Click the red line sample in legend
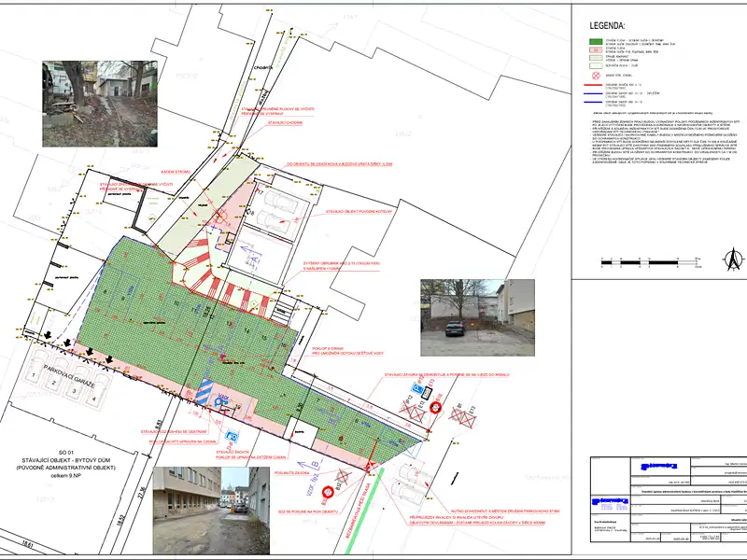The height and width of the screenshot is (560, 747). click(x=593, y=86)
